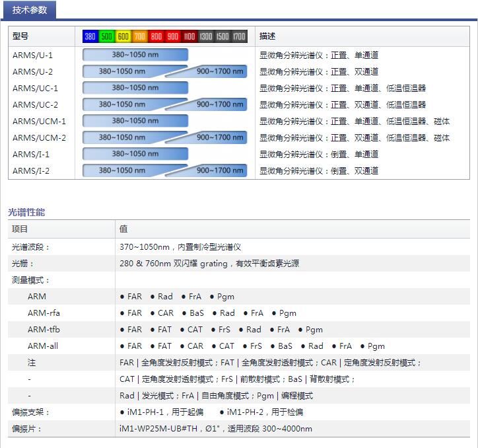The width and height of the screenshot is (478, 448).
Task: Click the 测量模式 row label
Action: click(x=30, y=280)
